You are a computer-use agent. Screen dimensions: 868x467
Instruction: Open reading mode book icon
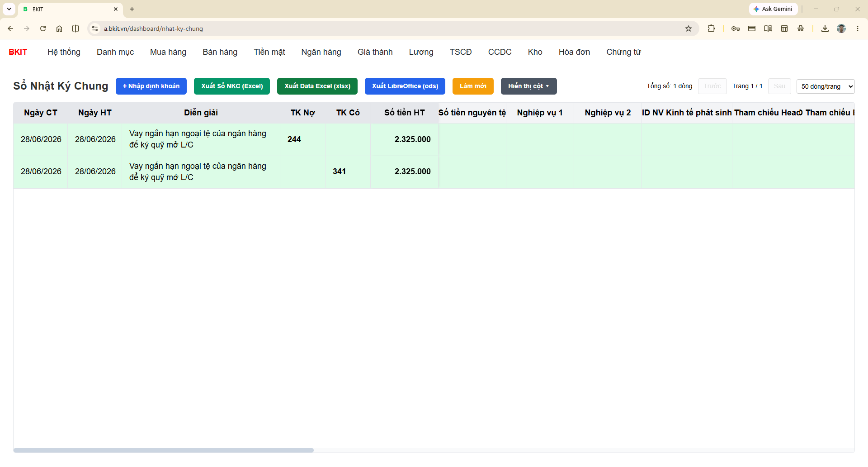tap(768, 29)
